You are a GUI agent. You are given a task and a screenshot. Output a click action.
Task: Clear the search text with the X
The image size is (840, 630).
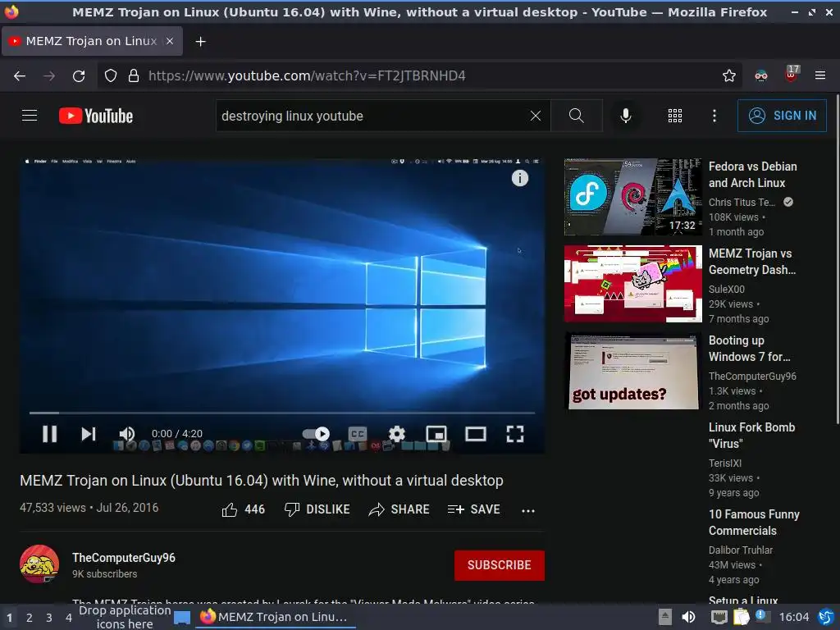(535, 116)
